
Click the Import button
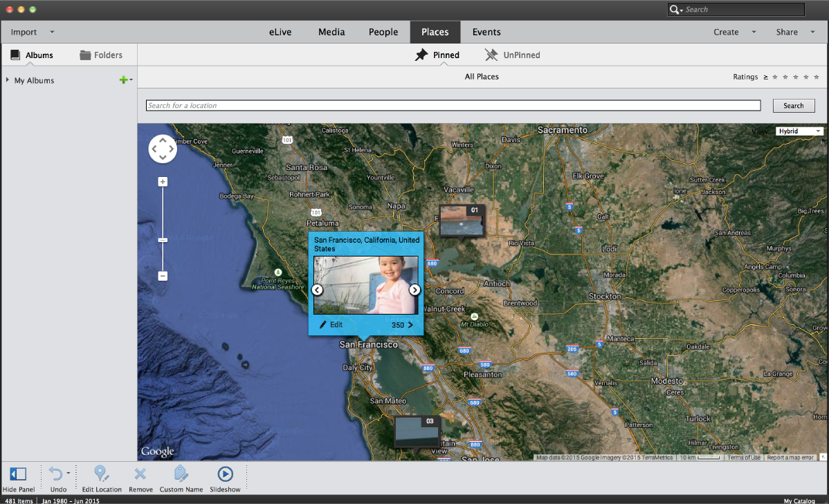point(24,32)
